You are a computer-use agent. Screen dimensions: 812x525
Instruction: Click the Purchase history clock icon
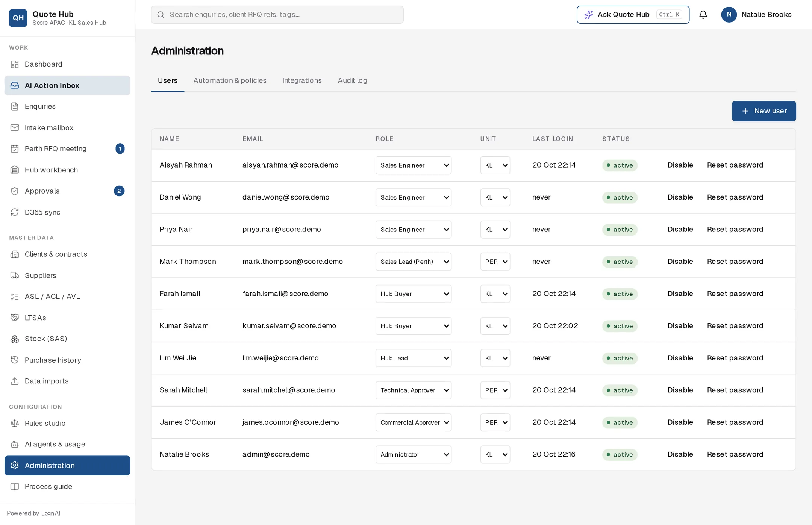click(15, 360)
